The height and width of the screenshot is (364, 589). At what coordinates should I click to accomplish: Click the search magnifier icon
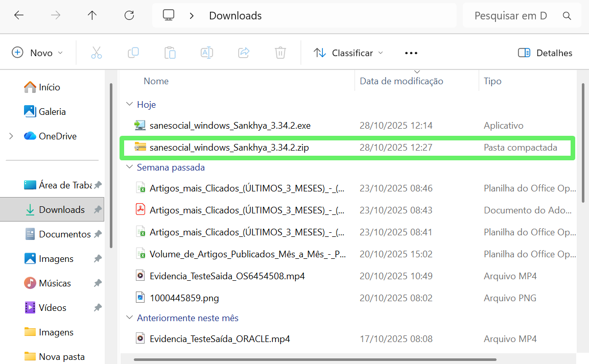coord(567,16)
